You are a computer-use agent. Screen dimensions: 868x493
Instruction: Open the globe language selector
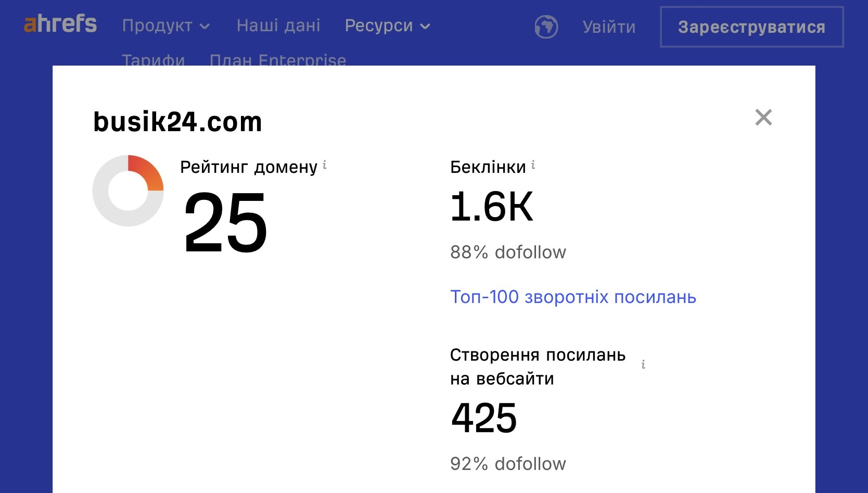(x=546, y=27)
